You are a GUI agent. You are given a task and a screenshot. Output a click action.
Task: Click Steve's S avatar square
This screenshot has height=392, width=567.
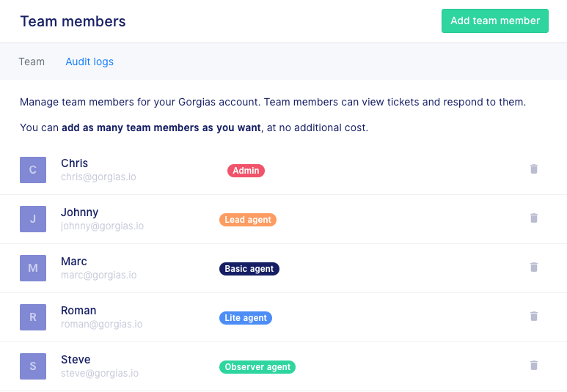click(33, 366)
